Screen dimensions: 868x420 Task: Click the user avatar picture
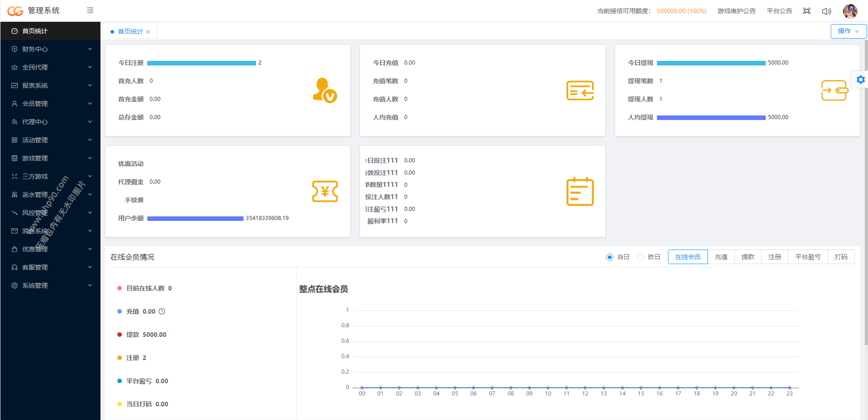tap(850, 11)
